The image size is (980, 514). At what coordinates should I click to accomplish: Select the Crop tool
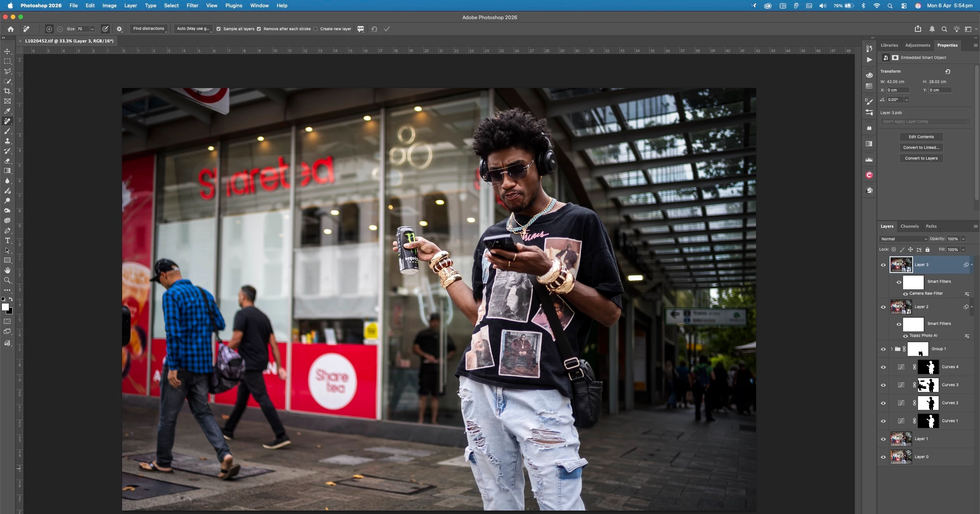[7, 91]
